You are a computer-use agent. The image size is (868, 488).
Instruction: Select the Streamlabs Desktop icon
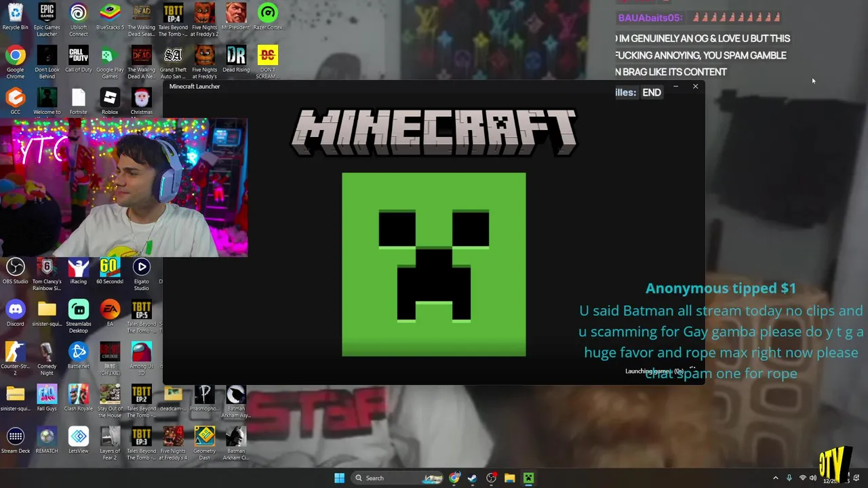click(x=78, y=317)
